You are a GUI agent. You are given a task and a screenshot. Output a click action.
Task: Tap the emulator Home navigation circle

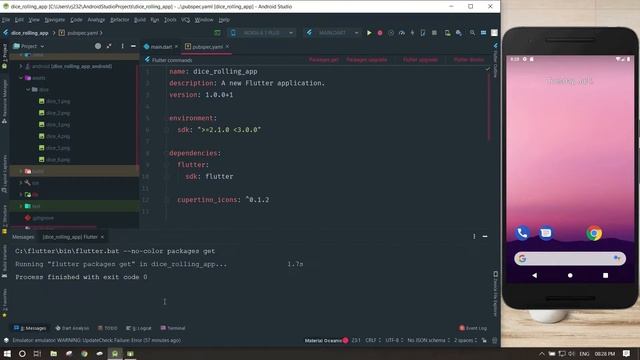[570, 276]
